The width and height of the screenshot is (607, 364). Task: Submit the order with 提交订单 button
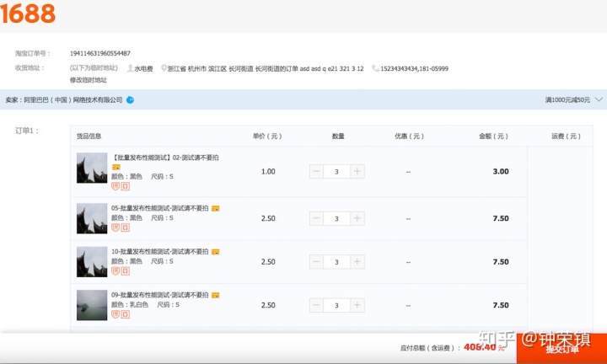[x=562, y=349]
